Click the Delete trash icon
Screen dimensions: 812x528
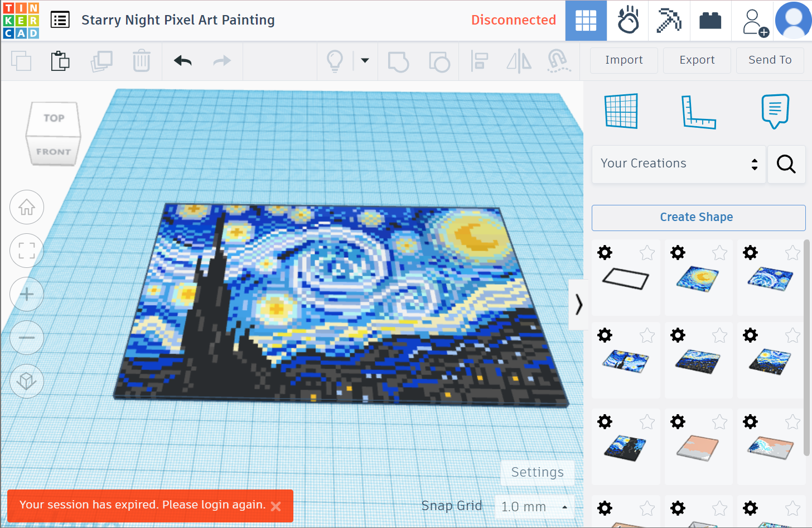[142, 61]
